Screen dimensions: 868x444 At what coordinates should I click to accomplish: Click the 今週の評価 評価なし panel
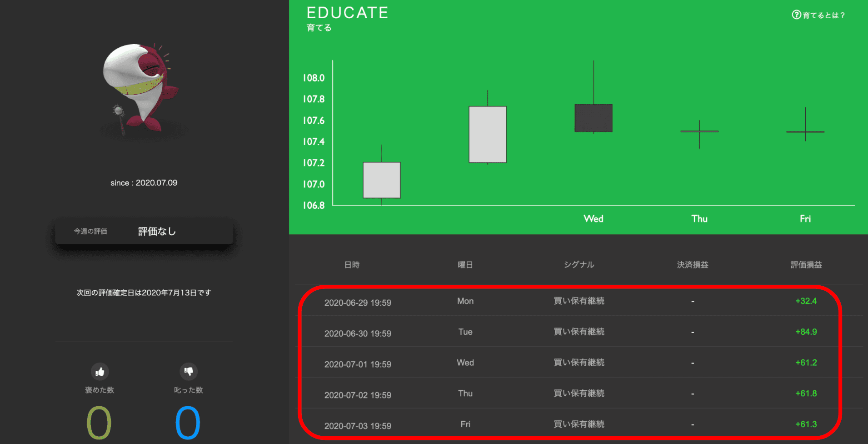144,231
